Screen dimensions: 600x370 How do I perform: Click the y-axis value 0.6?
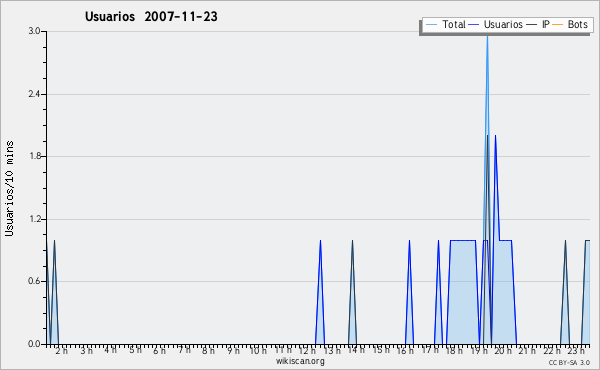point(34,281)
